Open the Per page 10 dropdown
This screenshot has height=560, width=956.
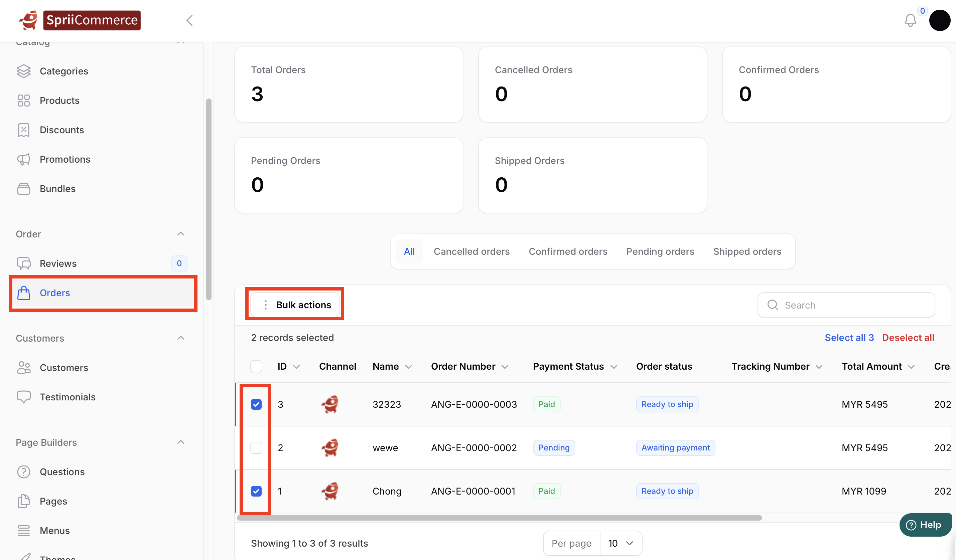pyautogui.click(x=621, y=543)
